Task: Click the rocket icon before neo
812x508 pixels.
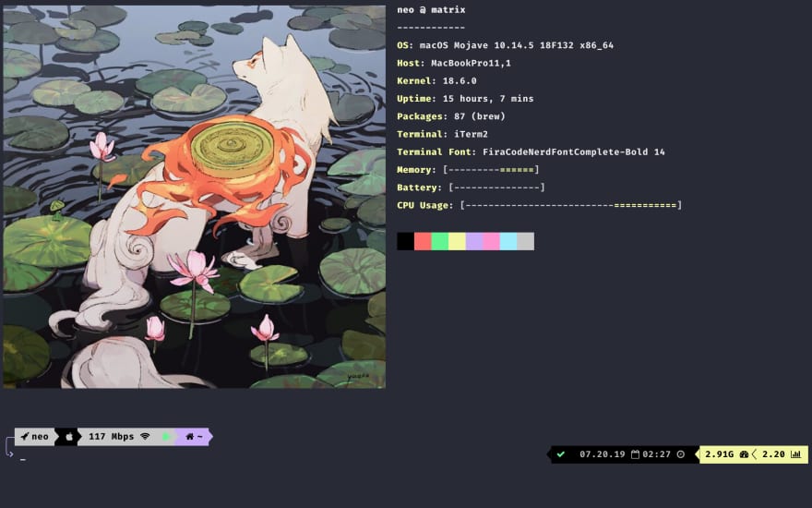Action: (x=24, y=437)
